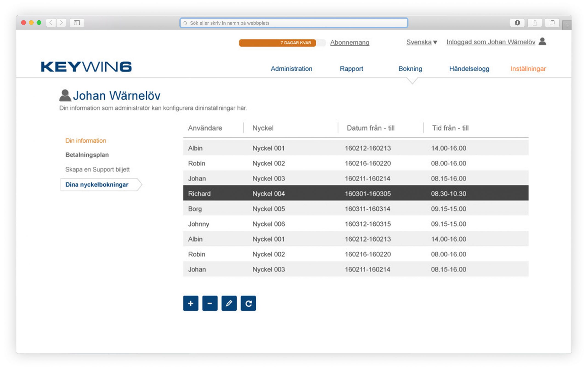Open the Safari downloads icon
Screen dimensions: 588x369
pos(517,23)
